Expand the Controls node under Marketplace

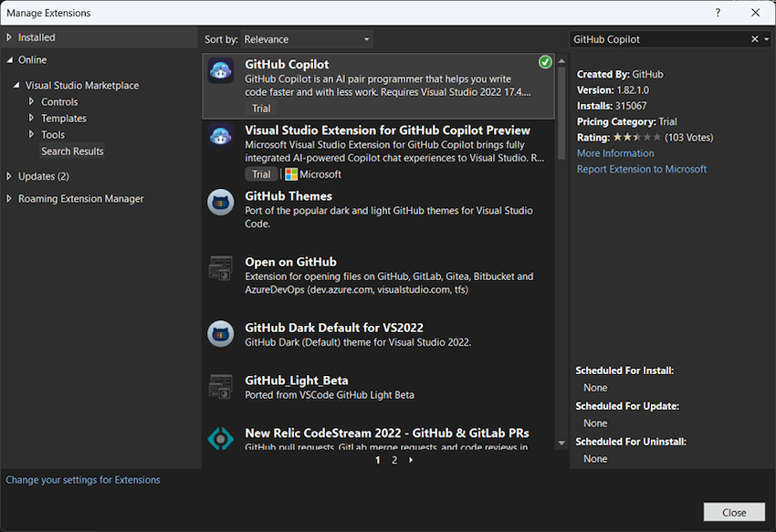(x=32, y=102)
